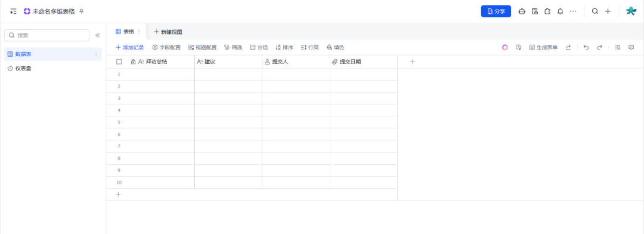Click the purple base logo beside 未命名多维表格

pos(27,11)
